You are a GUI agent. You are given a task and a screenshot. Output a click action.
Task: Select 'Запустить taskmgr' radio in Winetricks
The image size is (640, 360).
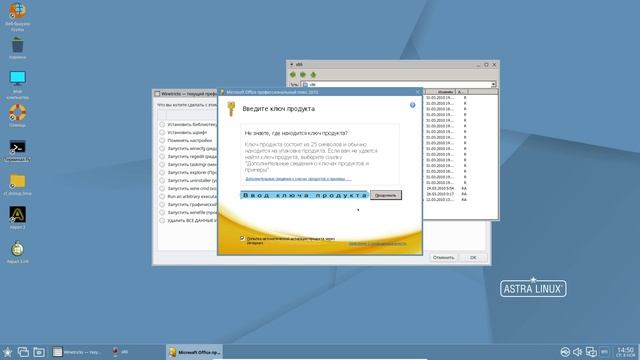pos(162,164)
